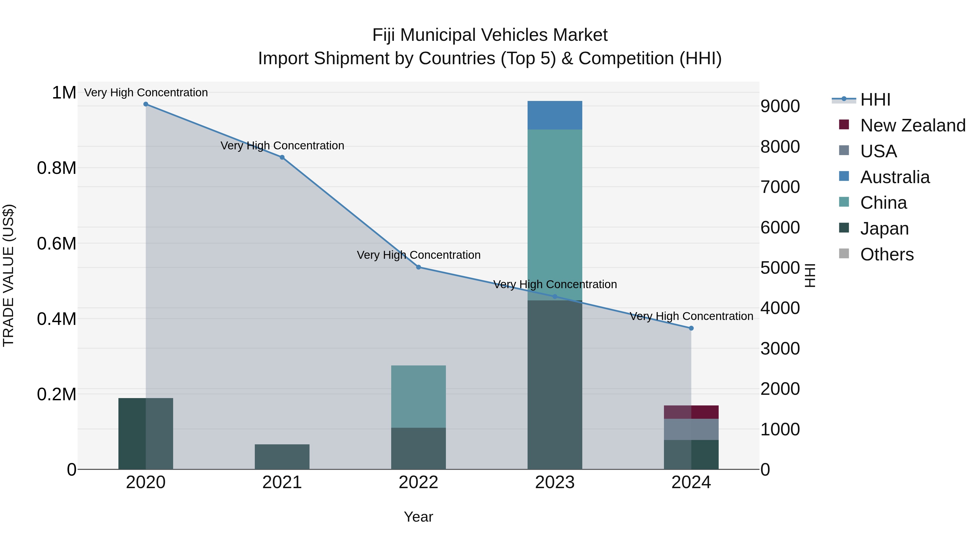Click the 7000 right axis tick

pos(780,187)
